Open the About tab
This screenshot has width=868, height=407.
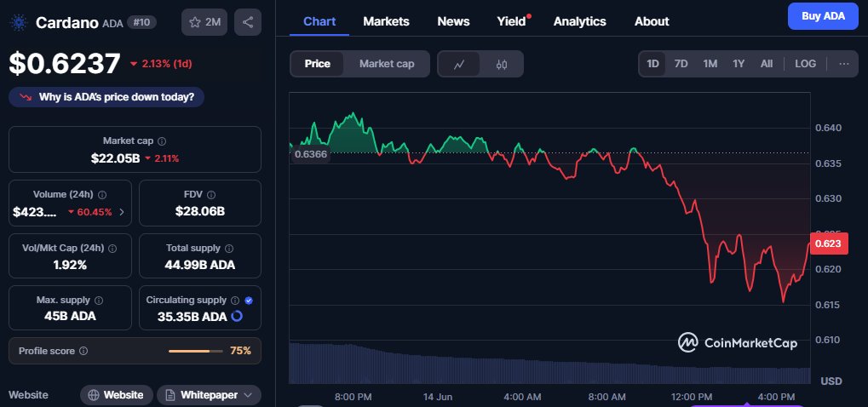pyautogui.click(x=652, y=21)
